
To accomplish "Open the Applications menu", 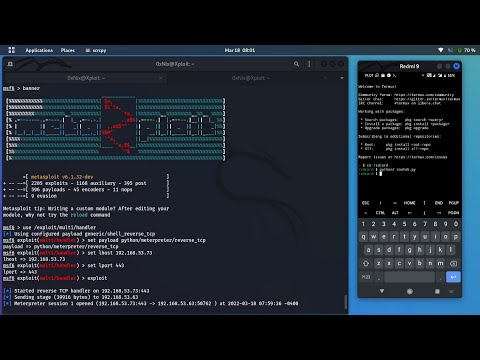I will 39,50.
